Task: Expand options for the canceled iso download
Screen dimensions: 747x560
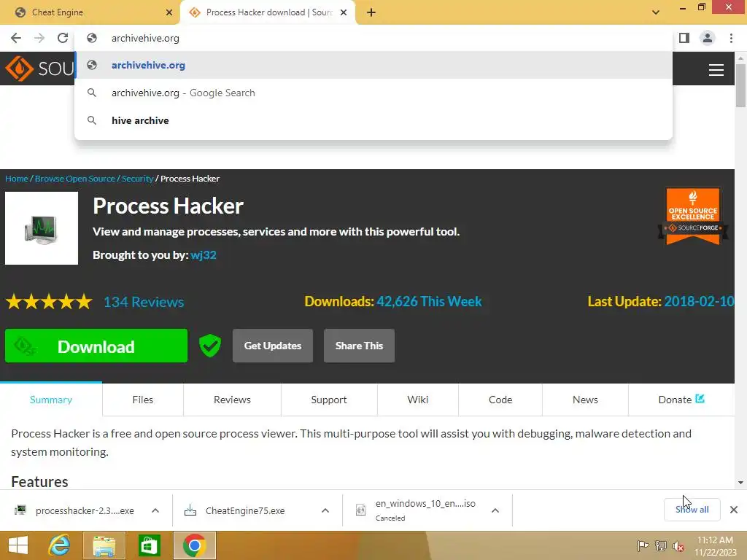Action: coord(495,510)
